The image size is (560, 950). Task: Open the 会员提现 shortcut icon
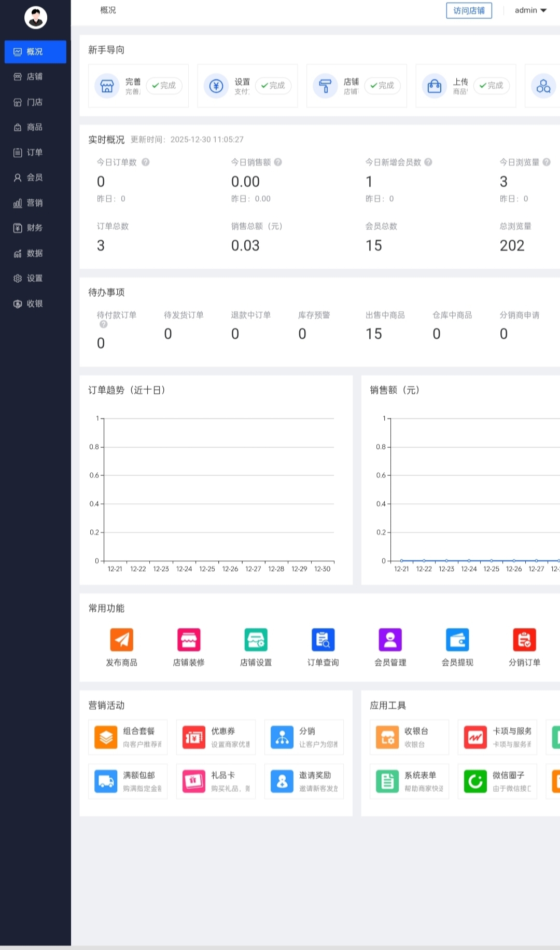[457, 639]
